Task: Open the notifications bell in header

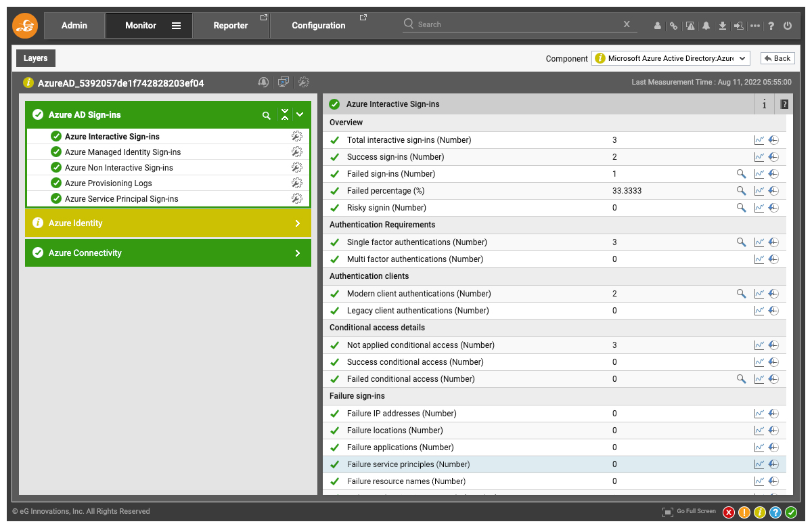Action: pos(706,26)
